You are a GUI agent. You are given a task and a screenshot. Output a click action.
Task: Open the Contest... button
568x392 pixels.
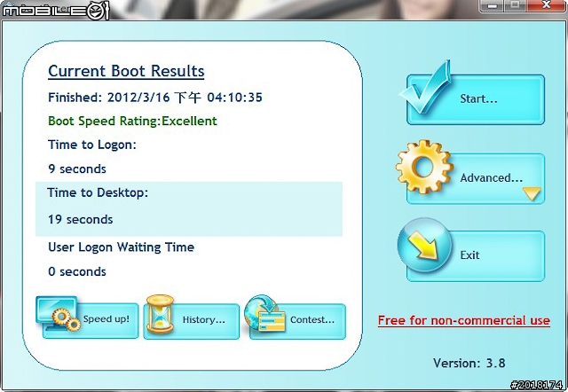[x=297, y=321]
